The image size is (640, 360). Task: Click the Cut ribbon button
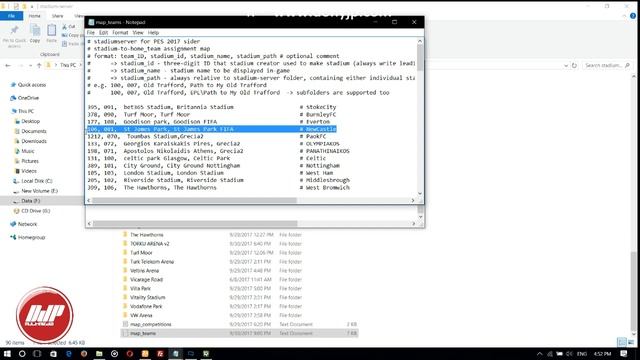click(x=69, y=27)
